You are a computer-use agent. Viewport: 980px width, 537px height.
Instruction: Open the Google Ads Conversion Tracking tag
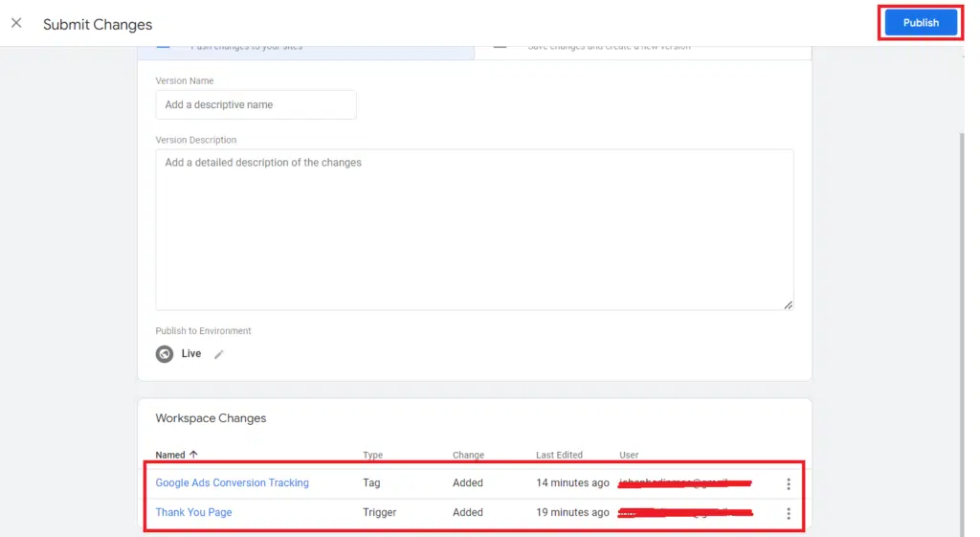pyautogui.click(x=232, y=483)
